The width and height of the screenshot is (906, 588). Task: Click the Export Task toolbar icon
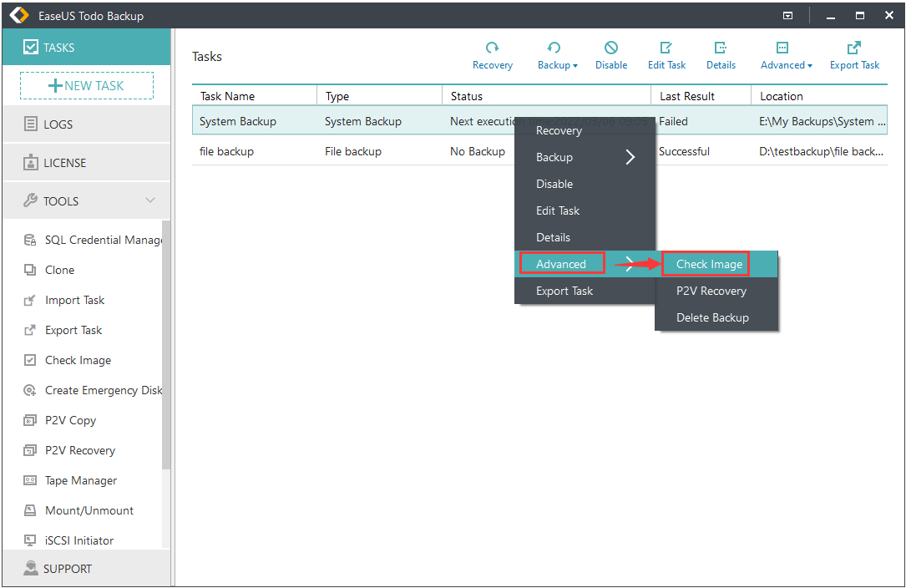[x=854, y=48]
